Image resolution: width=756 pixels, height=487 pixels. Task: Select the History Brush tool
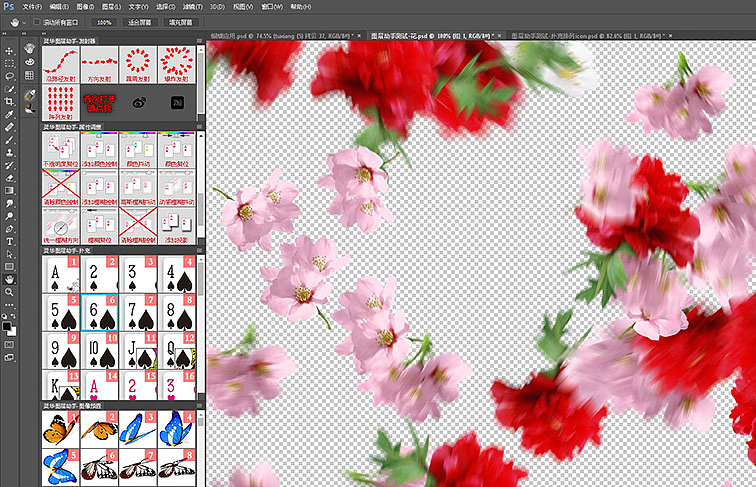[9, 165]
